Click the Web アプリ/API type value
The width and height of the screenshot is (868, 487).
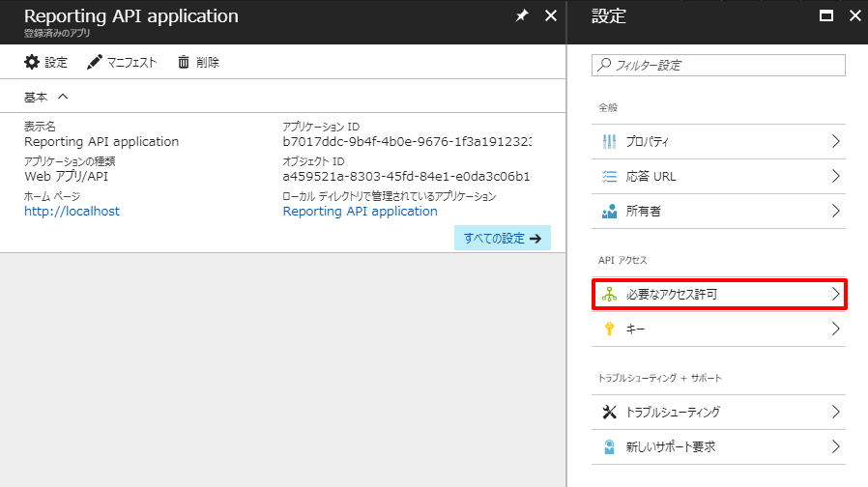tap(67, 177)
